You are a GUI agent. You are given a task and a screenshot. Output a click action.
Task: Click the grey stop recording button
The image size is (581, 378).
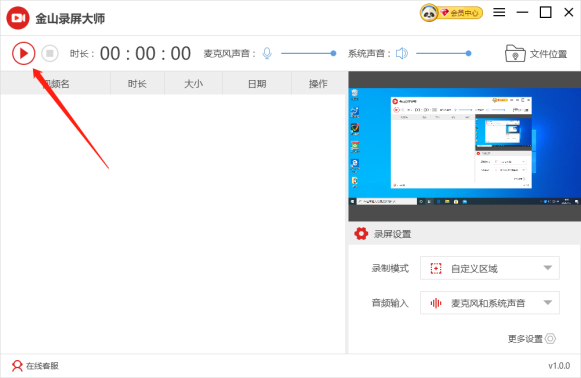click(50, 53)
